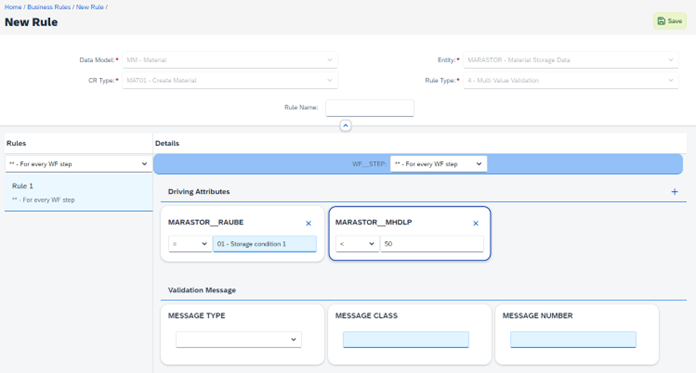Save the new rule

point(669,21)
